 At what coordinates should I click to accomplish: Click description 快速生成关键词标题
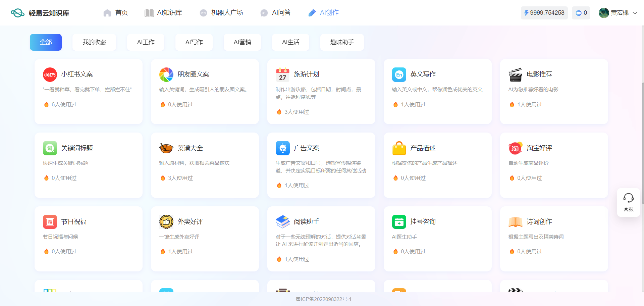(x=65, y=163)
